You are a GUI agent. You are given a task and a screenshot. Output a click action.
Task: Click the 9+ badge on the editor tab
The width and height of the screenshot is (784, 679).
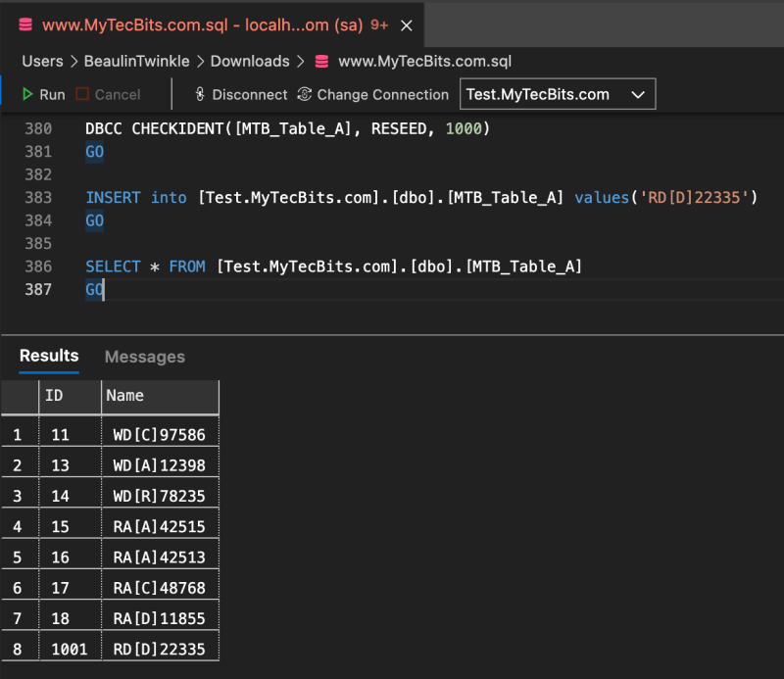click(379, 26)
